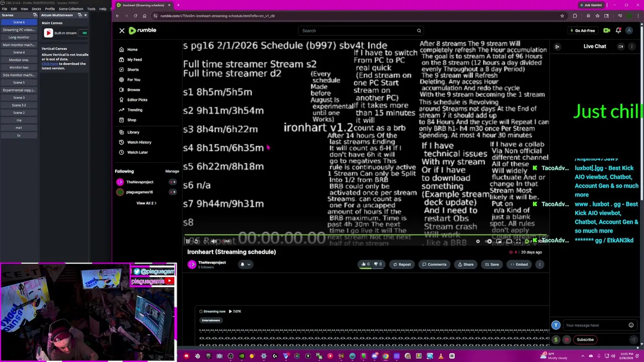Open OBS Scene Collection menu
This screenshot has height=362, width=644.
pos(71,9)
